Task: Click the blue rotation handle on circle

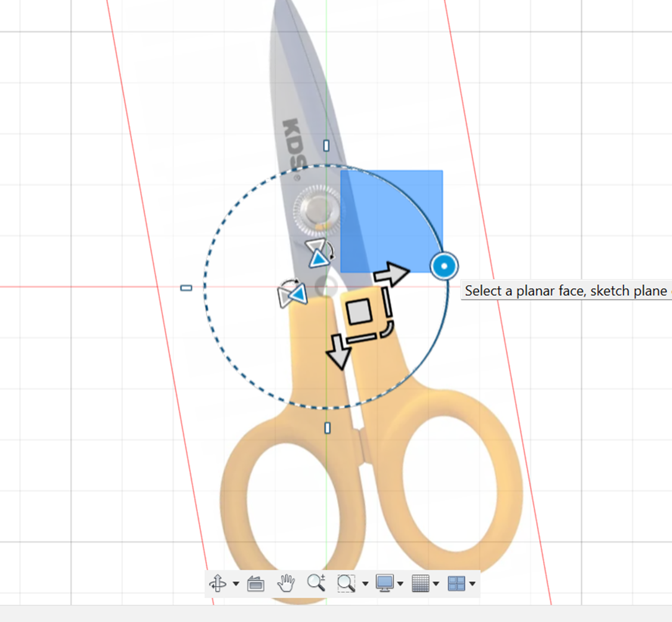Action: 443,267
